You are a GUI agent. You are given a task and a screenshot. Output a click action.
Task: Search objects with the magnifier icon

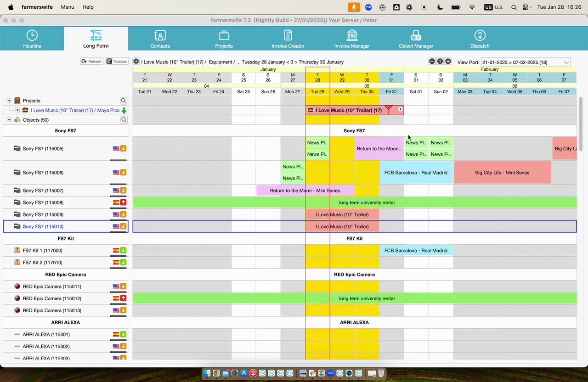(124, 120)
